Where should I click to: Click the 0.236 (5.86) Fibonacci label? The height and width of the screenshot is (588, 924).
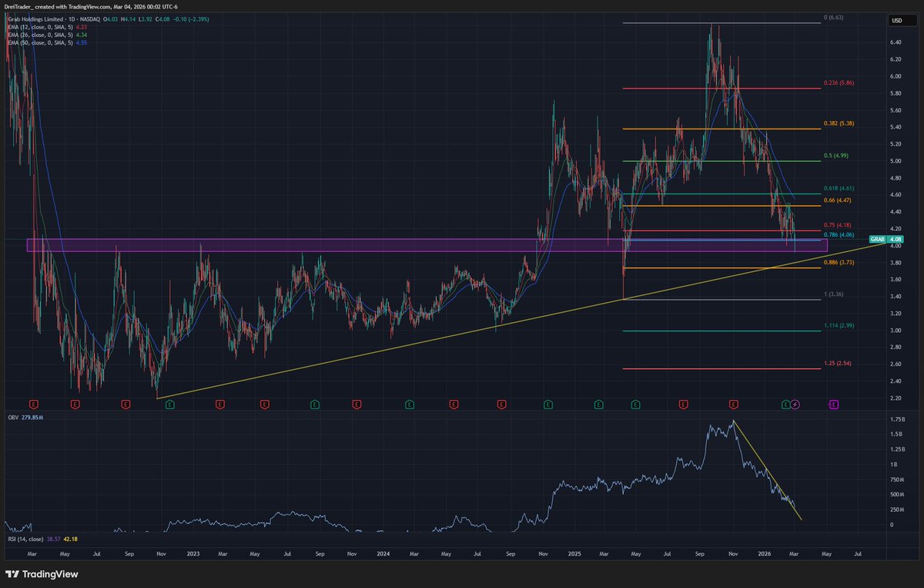tap(840, 82)
